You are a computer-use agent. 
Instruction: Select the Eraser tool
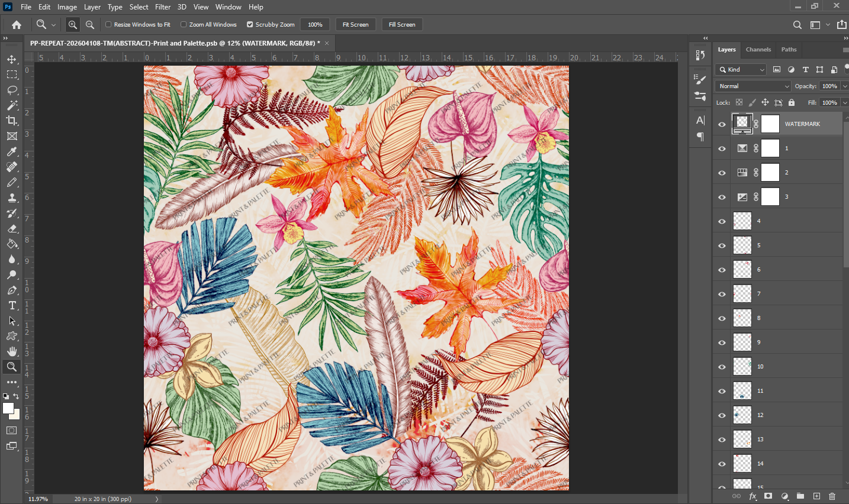click(12, 228)
